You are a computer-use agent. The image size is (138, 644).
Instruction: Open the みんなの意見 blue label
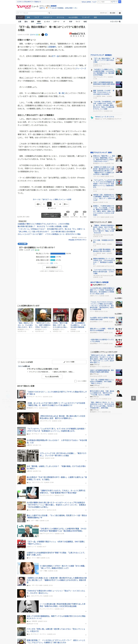click(23, 244)
